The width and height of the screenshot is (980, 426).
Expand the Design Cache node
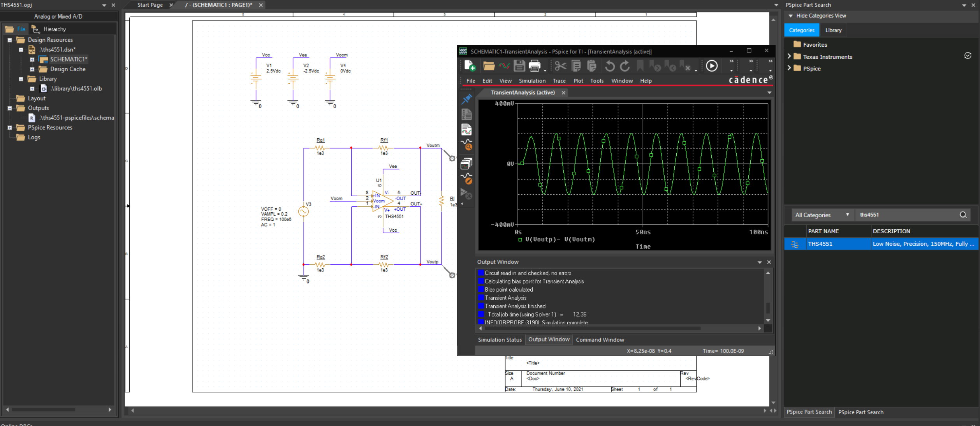32,69
